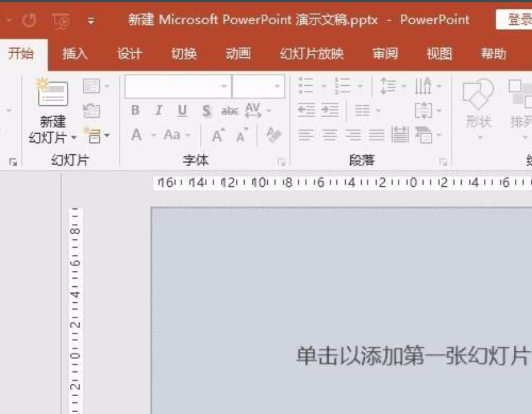Open the font name combo box
This screenshot has width=532, height=414.
coord(179,86)
